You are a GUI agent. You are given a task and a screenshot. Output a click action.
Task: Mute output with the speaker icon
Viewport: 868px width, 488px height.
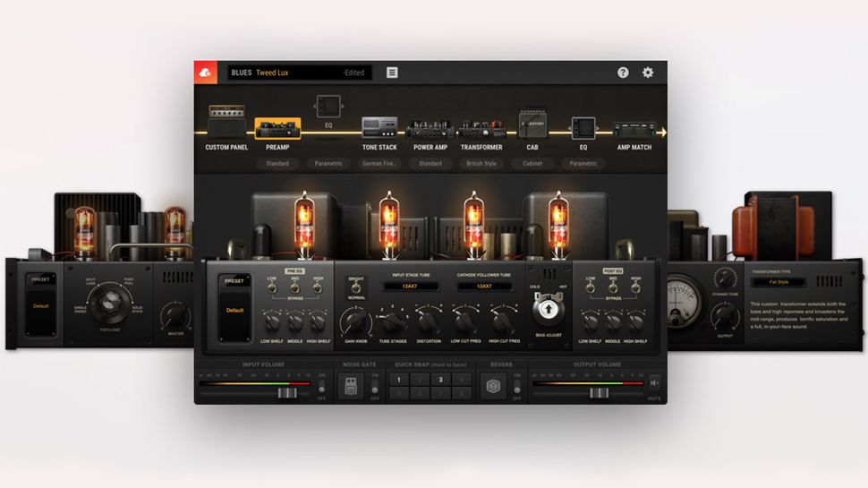pos(654,382)
